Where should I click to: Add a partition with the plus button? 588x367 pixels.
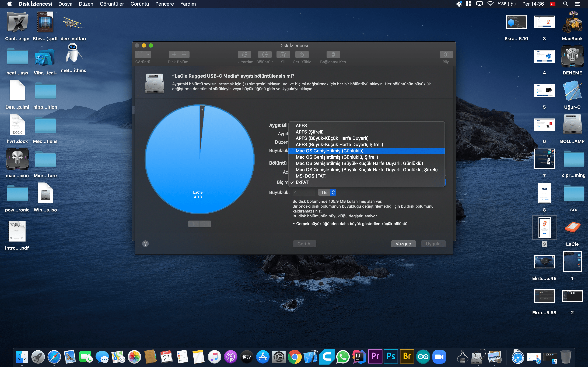(194, 224)
